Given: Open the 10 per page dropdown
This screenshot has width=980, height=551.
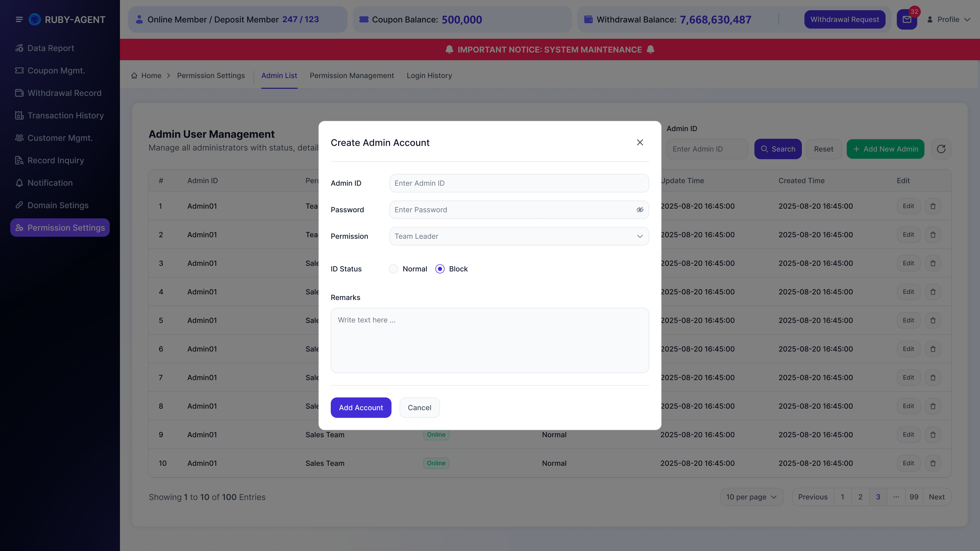Looking at the screenshot, I should tap(751, 497).
